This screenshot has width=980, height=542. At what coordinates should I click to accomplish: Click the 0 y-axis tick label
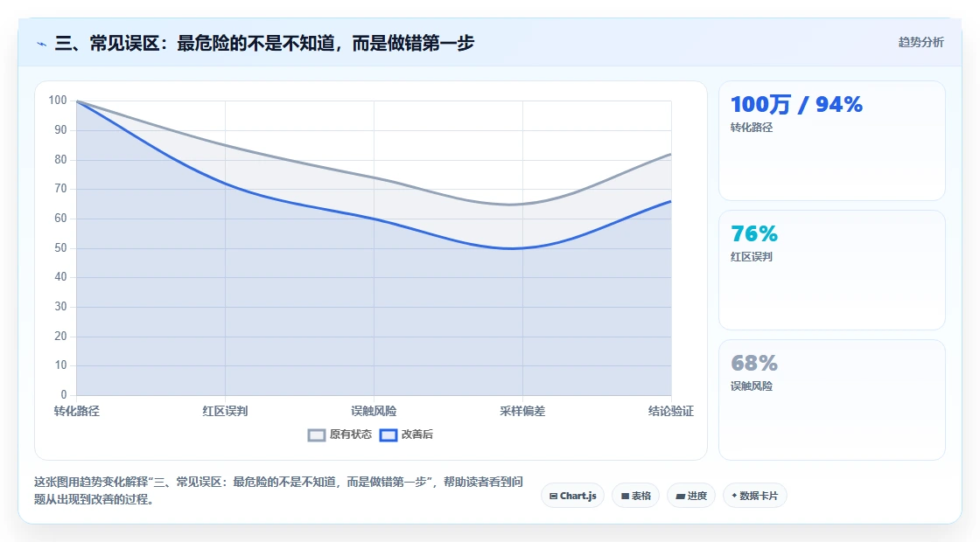64,394
